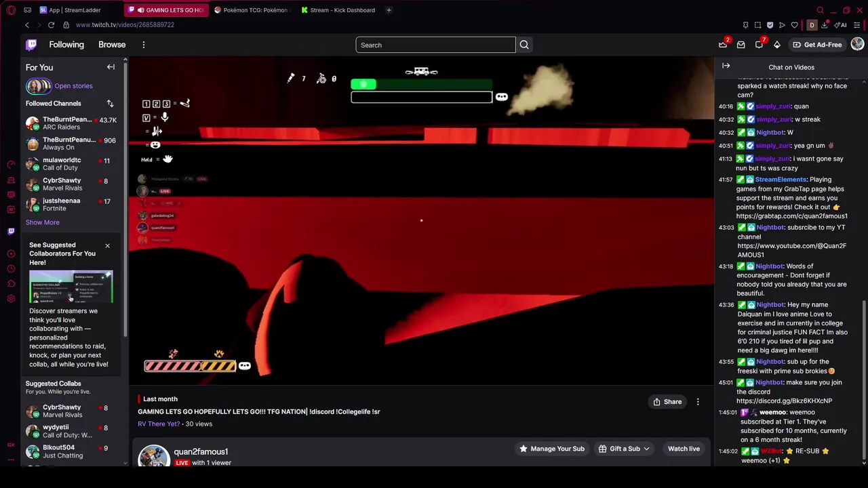The height and width of the screenshot is (488, 868).
Task: Open the user profile avatar menu
Action: pyautogui.click(x=857, y=44)
